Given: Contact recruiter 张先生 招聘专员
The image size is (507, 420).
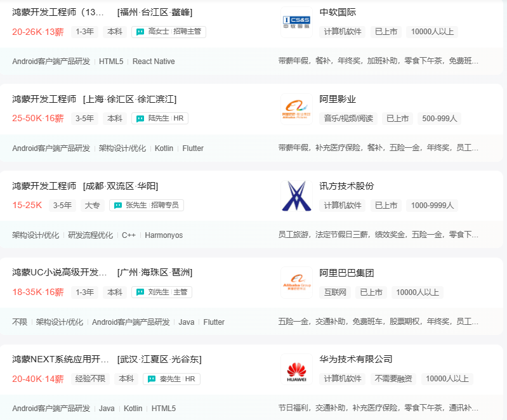Looking at the screenshot, I should pyautogui.click(x=147, y=206).
